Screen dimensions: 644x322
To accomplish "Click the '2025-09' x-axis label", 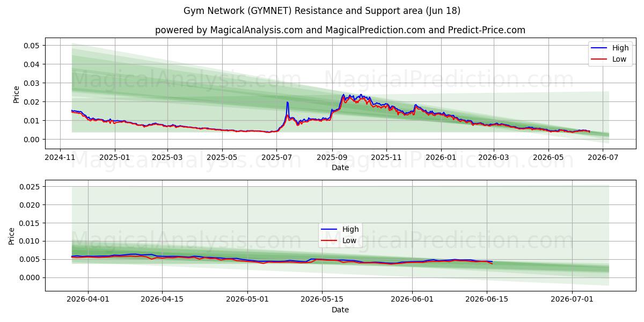I will click(x=332, y=158).
